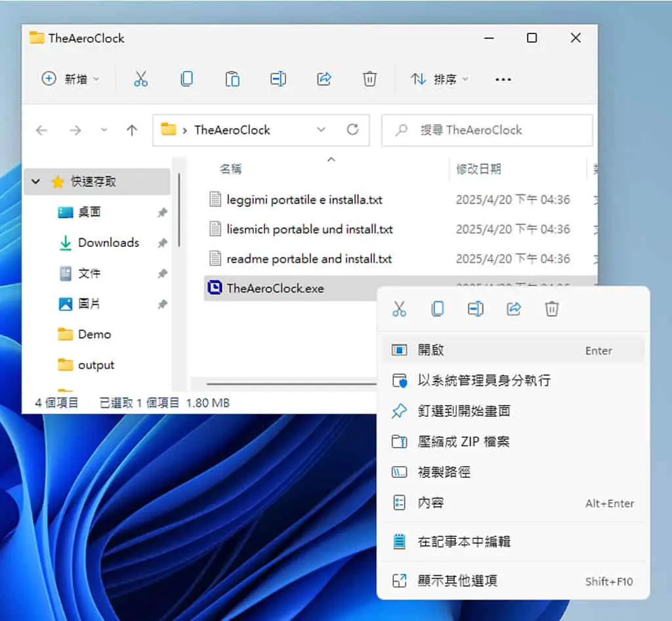Click the 搜尋 TheAeroClock search field

[x=487, y=130]
